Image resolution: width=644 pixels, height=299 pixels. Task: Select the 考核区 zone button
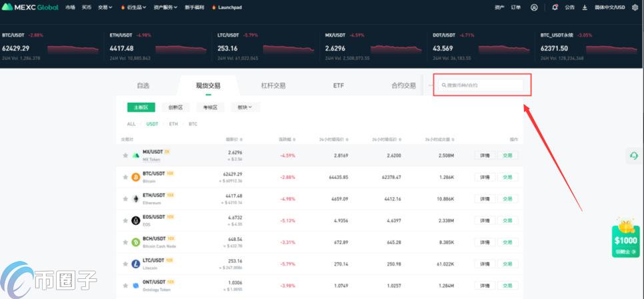pyautogui.click(x=210, y=107)
